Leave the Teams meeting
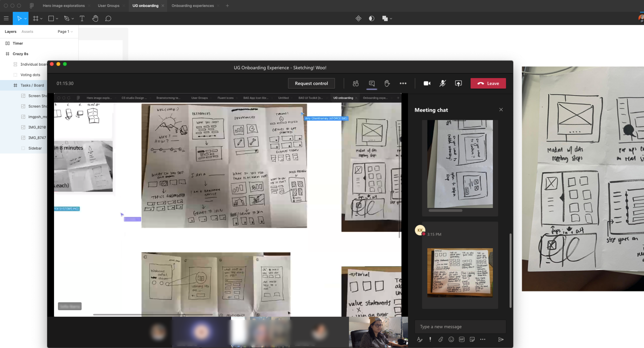Image resolution: width=644 pixels, height=348 pixels. (488, 83)
